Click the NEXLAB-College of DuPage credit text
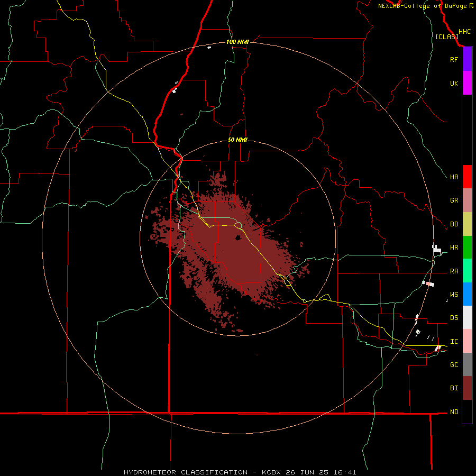The image size is (476, 476). pyautogui.click(x=424, y=6)
